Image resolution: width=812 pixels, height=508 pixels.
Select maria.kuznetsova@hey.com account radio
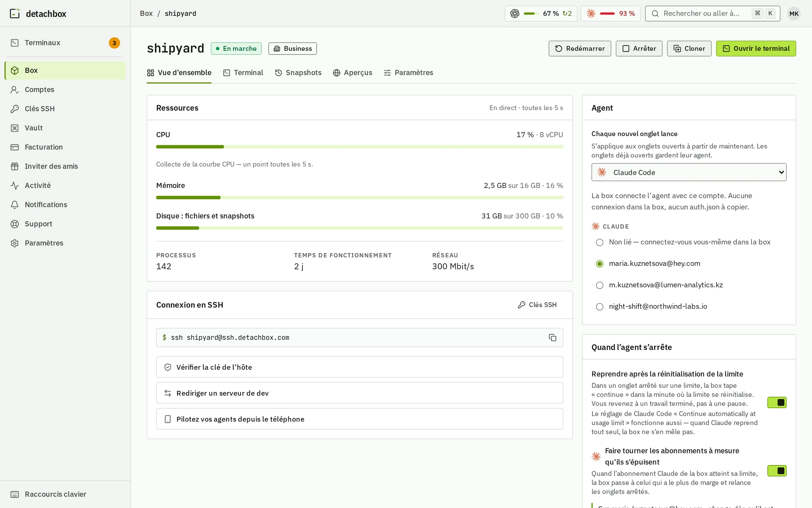point(600,264)
